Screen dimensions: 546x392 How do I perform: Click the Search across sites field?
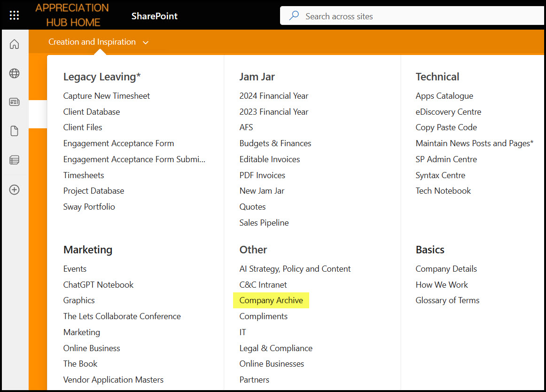click(x=413, y=16)
